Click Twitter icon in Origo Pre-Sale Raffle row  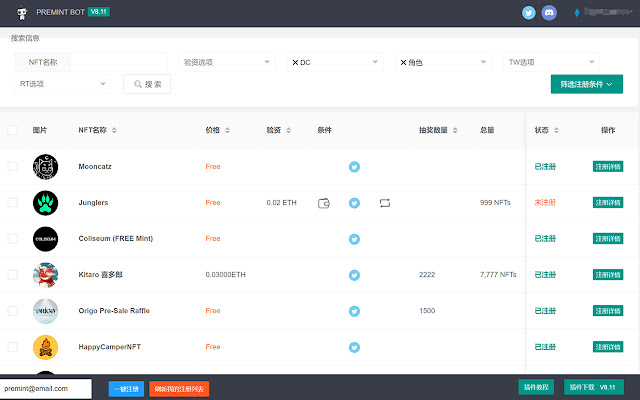coord(354,311)
